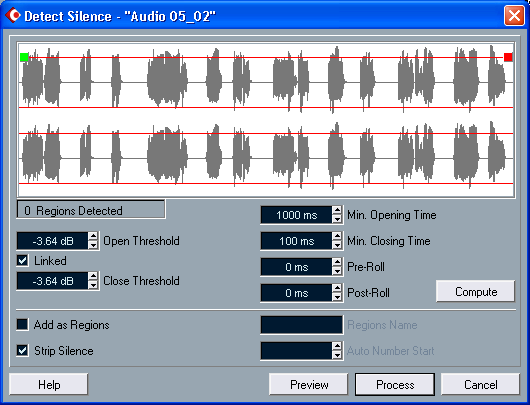Image resolution: width=530 pixels, height=405 pixels.
Task: Enable the Add as Regions checkbox
Action: pos(23,325)
